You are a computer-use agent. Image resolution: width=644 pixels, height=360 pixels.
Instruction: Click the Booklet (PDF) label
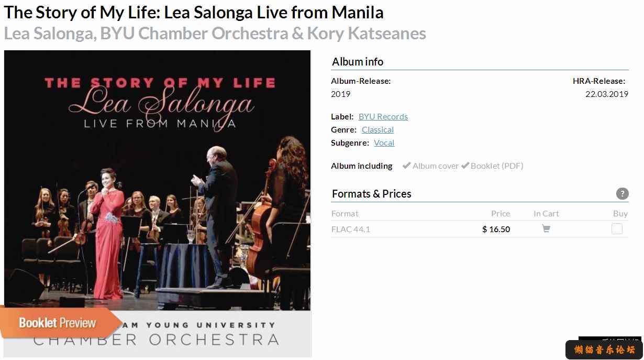tap(497, 166)
